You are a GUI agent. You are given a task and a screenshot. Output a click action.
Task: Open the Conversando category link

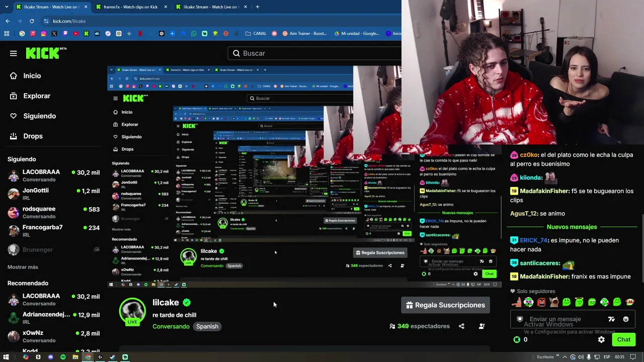tap(171, 326)
